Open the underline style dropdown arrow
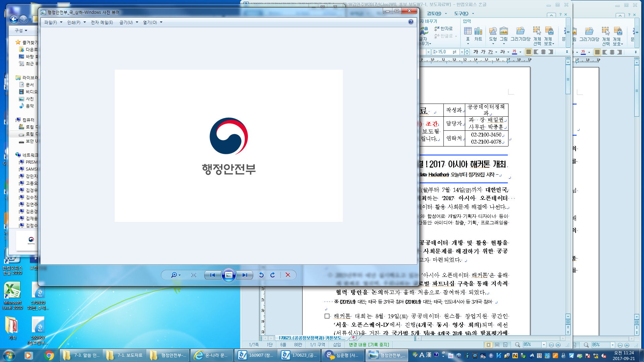Image resolution: width=644 pixels, height=362 pixels. pos(496,52)
